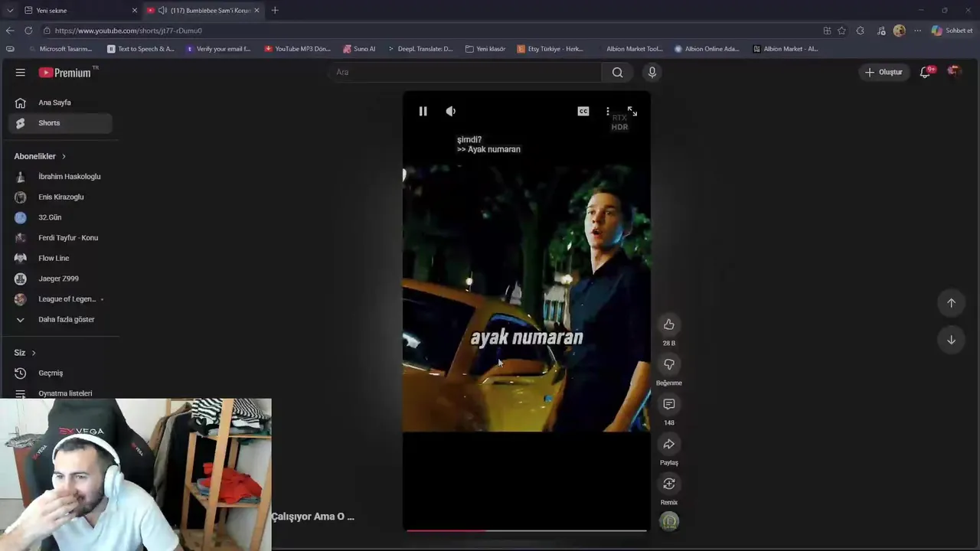Expand the Siz section
Image resolution: width=980 pixels, height=551 pixels.
coord(25,353)
